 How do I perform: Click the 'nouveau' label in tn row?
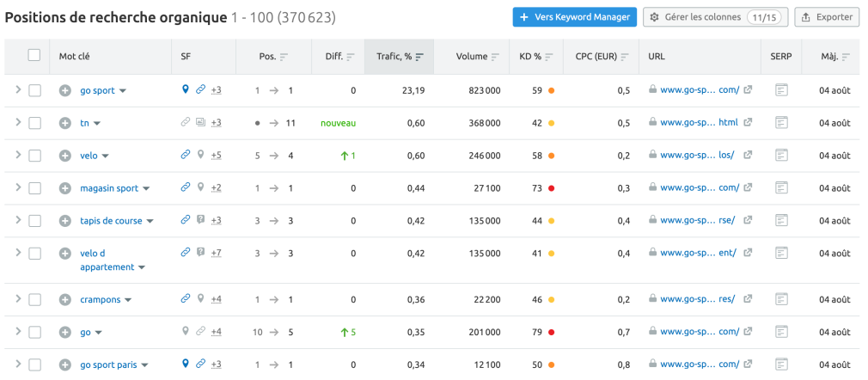pos(339,123)
